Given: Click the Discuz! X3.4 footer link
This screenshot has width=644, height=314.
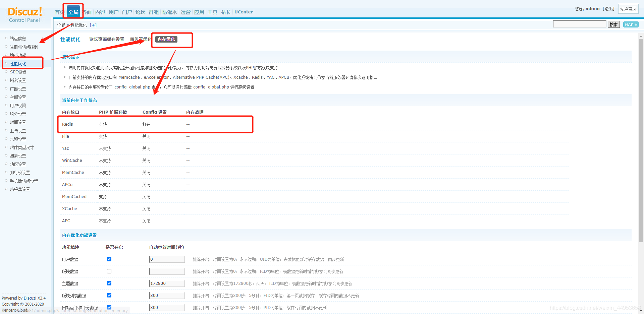Looking at the screenshot, I should pos(35,298).
